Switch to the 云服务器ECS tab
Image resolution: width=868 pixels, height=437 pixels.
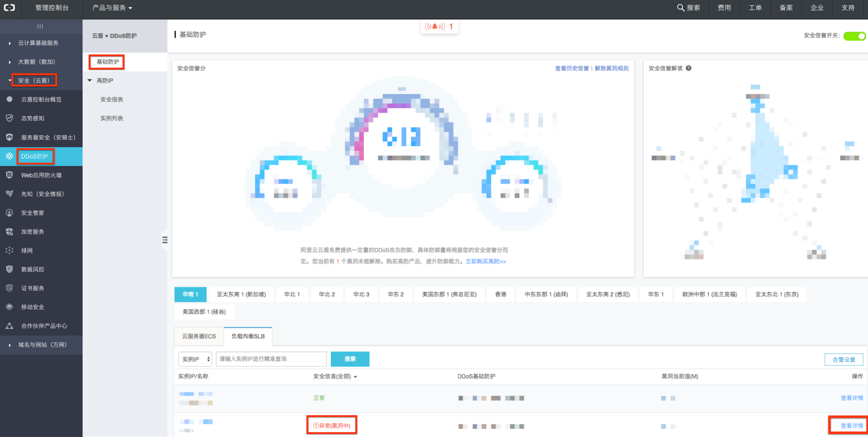[x=199, y=336]
